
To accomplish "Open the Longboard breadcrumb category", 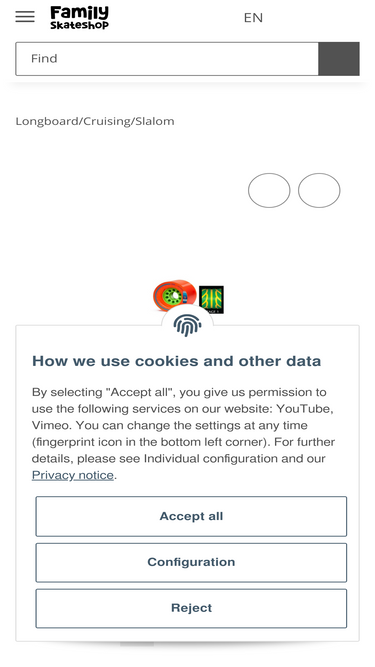I will [47, 121].
